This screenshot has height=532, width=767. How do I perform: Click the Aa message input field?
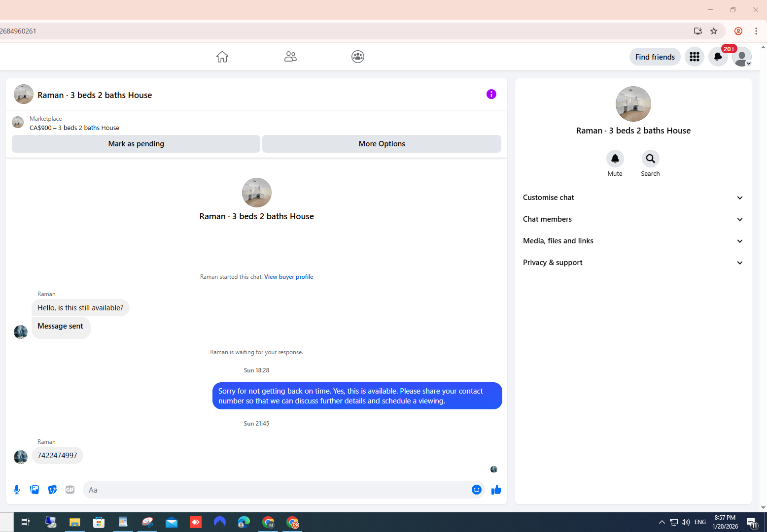[x=276, y=490]
